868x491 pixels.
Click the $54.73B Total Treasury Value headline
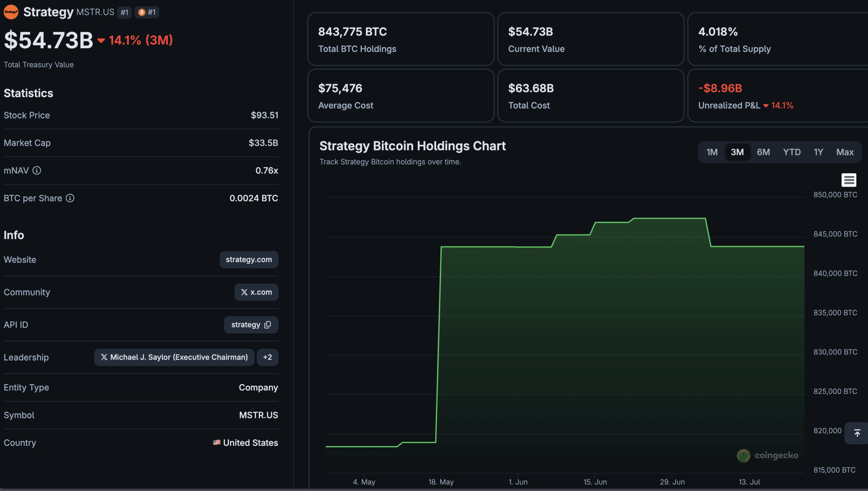point(48,40)
